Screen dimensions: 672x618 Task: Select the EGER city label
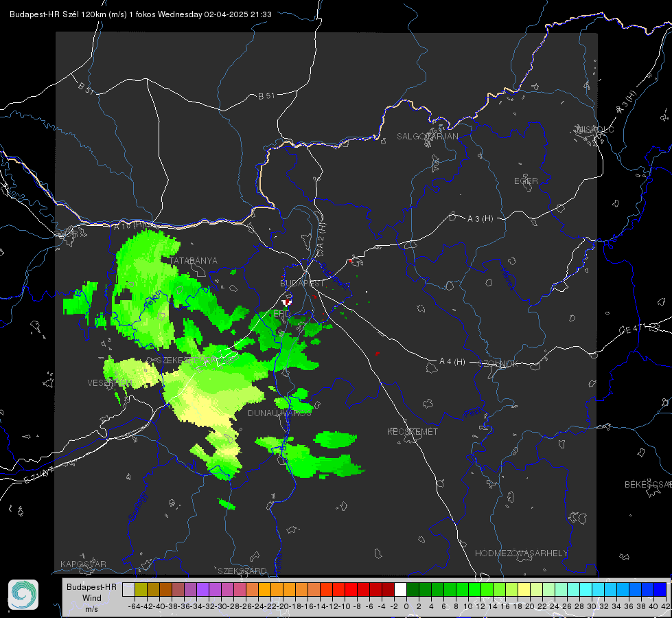tap(526, 181)
